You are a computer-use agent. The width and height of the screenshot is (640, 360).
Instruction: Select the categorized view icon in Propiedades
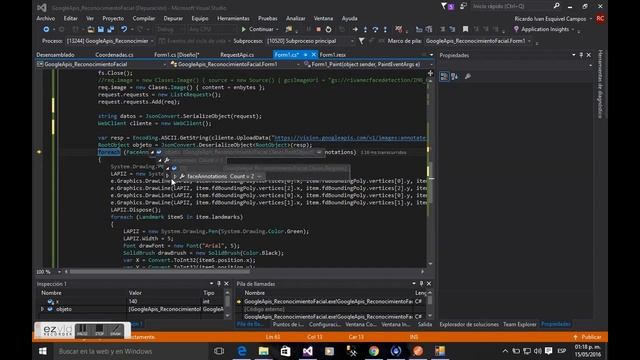click(444, 76)
